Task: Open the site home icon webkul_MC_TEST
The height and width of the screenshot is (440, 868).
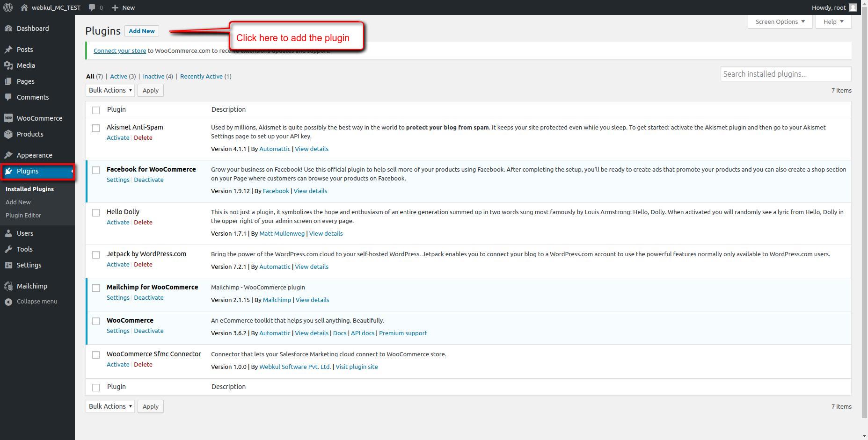Action: 24,7
